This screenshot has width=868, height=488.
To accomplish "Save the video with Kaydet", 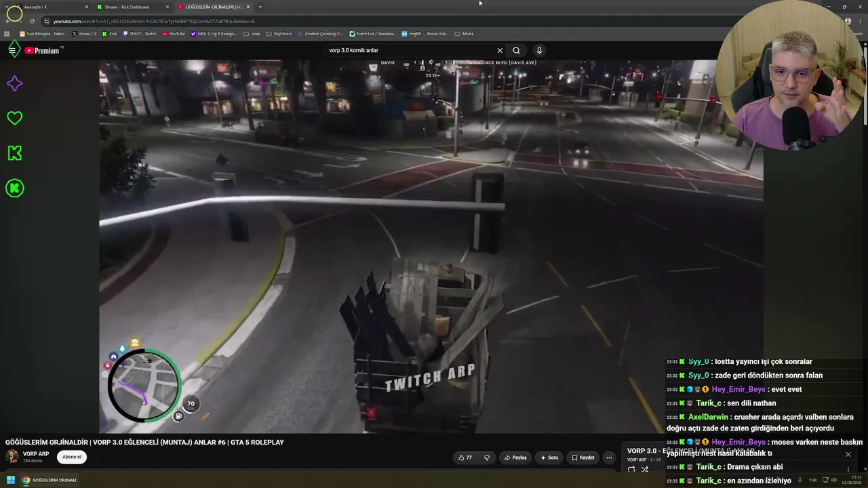I will point(583,457).
